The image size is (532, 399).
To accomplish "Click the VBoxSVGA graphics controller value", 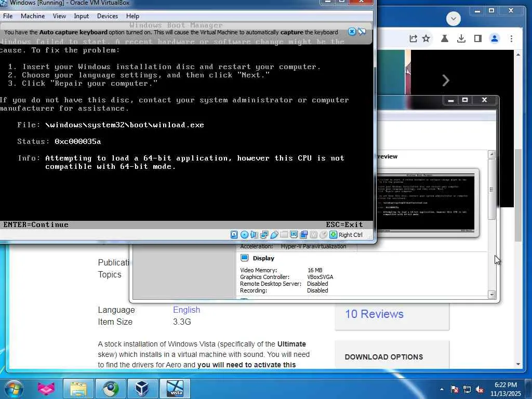I will (x=320, y=277).
